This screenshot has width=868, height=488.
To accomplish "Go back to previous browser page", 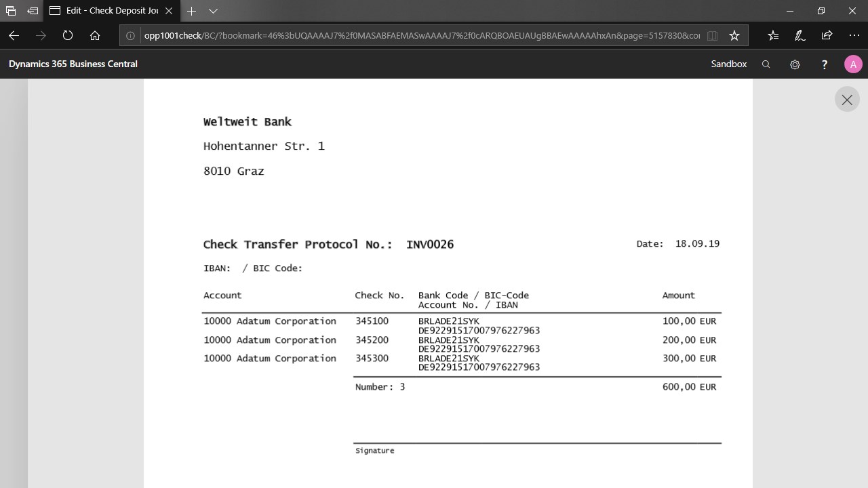I will pyautogui.click(x=14, y=35).
